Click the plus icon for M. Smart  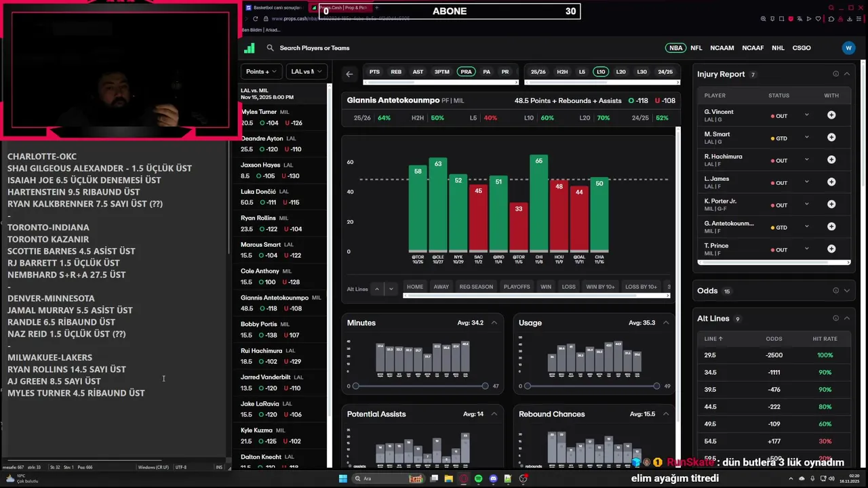(831, 138)
